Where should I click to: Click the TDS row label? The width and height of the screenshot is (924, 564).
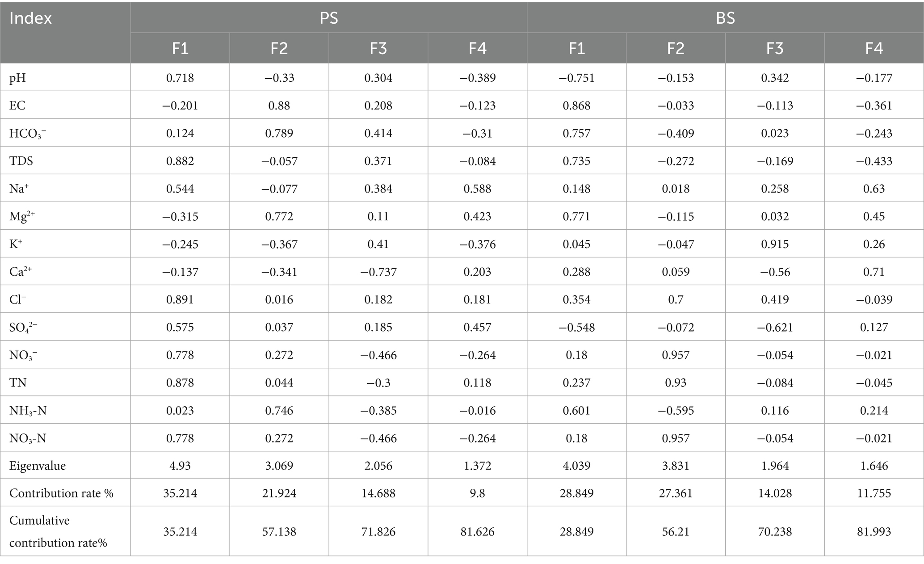(x=21, y=161)
